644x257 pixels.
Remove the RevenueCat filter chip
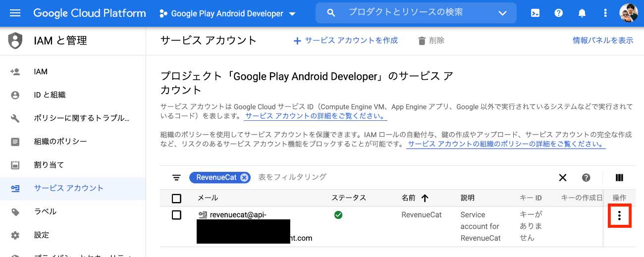pos(244,177)
